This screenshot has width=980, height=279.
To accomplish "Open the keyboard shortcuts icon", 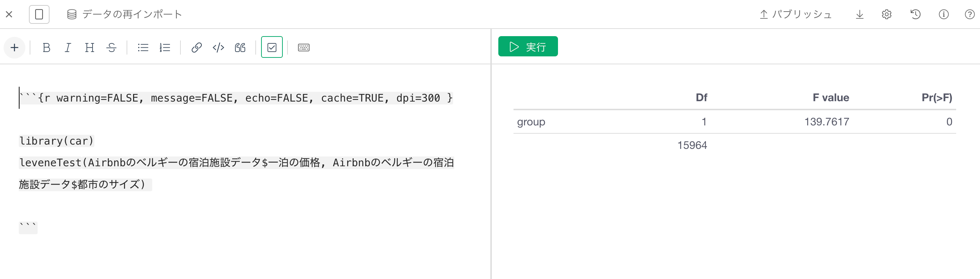I will 304,47.
